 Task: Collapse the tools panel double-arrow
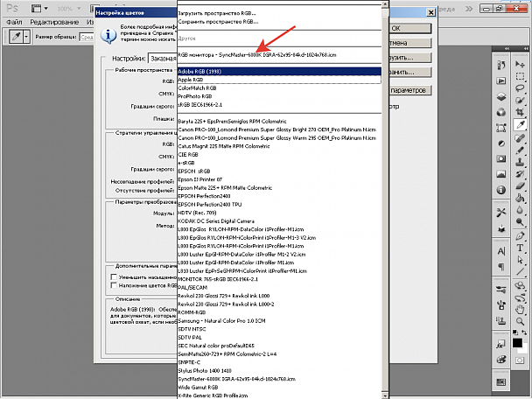(x=526, y=48)
